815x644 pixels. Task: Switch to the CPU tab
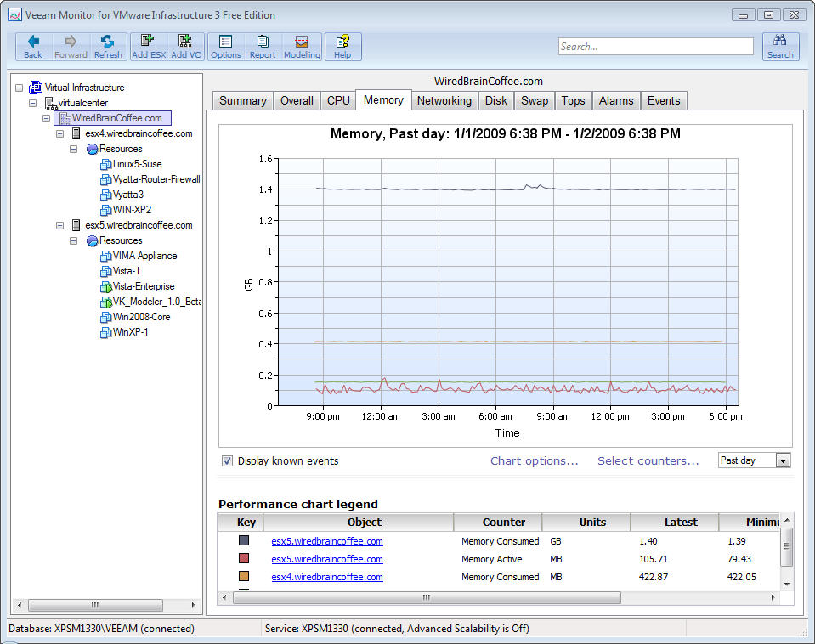pyautogui.click(x=338, y=100)
